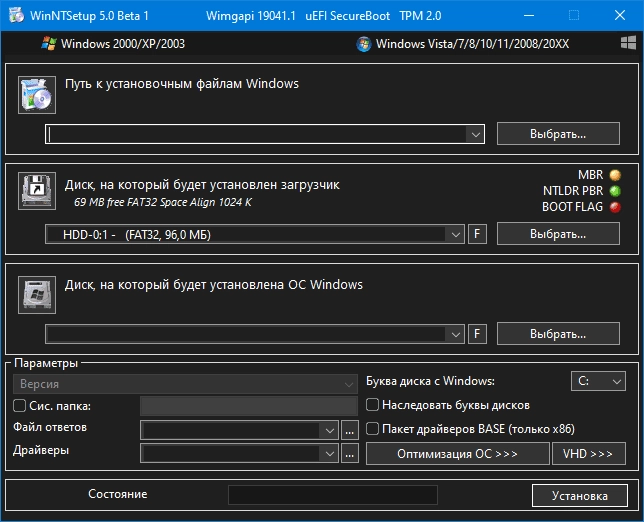
Task: Click the 'Буква диска с Windows:' label
Action: 430,381
